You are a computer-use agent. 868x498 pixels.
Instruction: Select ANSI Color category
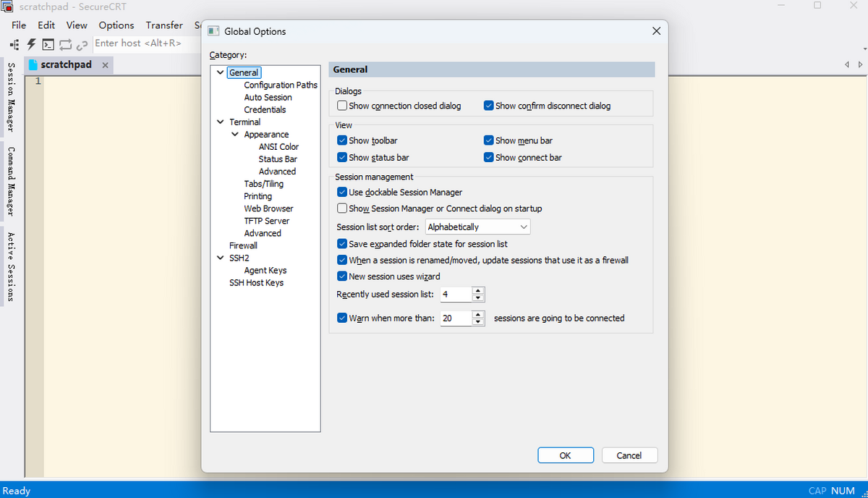pos(278,147)
